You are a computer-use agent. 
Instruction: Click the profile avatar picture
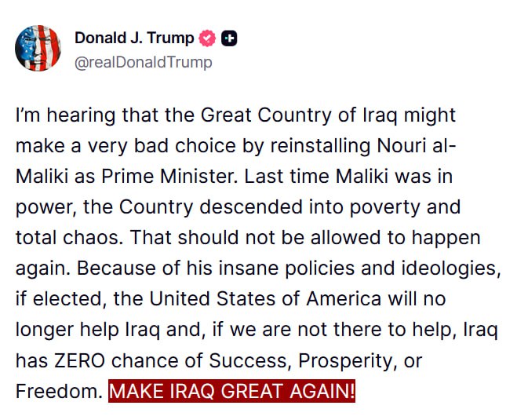[38, 48]
